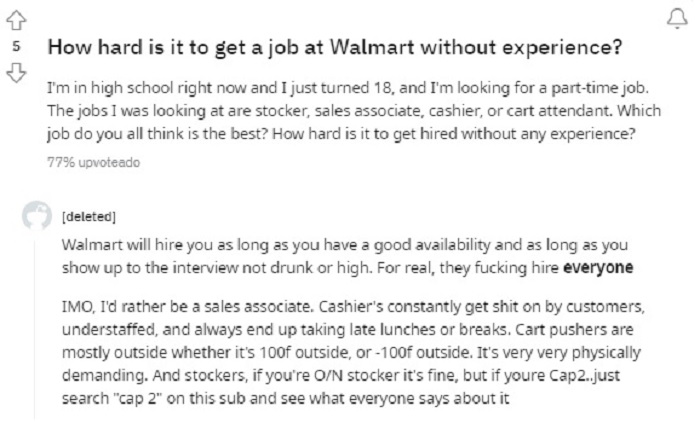This screenshot has height=423, width=700.
Task: Click the line starting "show up to the interview"
Action: tap(347, 268)
